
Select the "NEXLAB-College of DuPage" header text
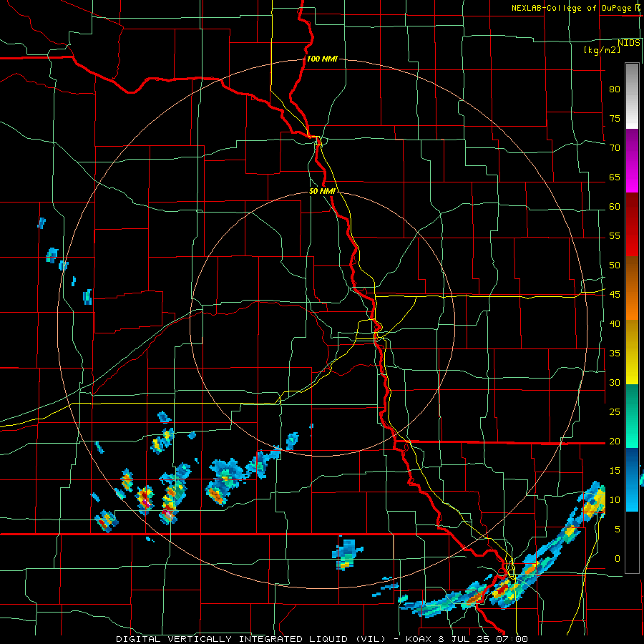pos(571,8)
